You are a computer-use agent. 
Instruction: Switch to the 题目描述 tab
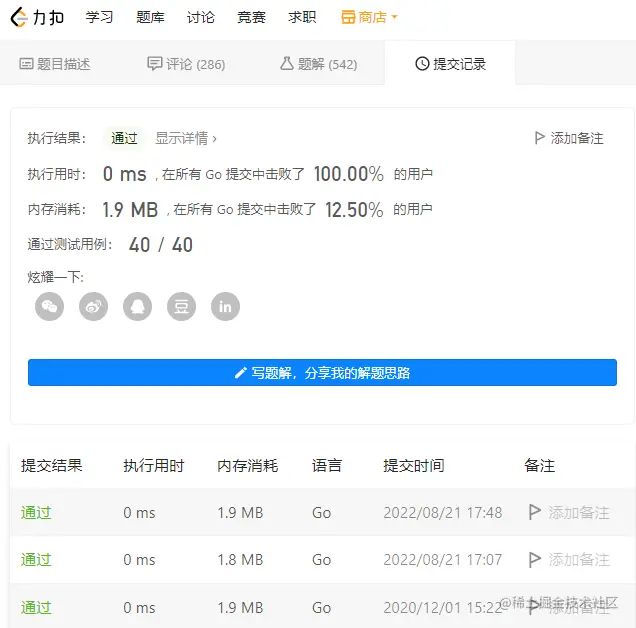pyautogui.click(x=55, y=64)
